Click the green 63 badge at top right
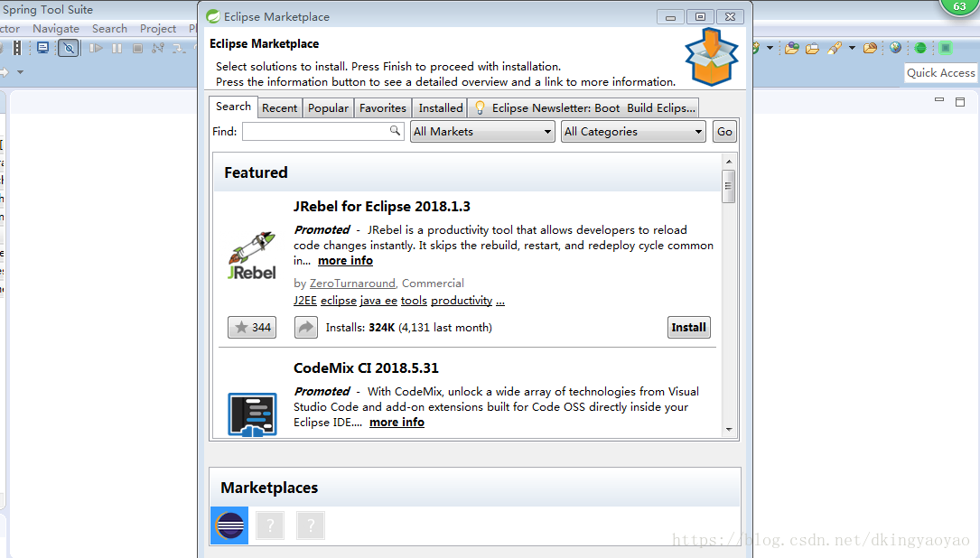Screen dimensions: 980x558 pyautogui.click(x=959, y=6)
